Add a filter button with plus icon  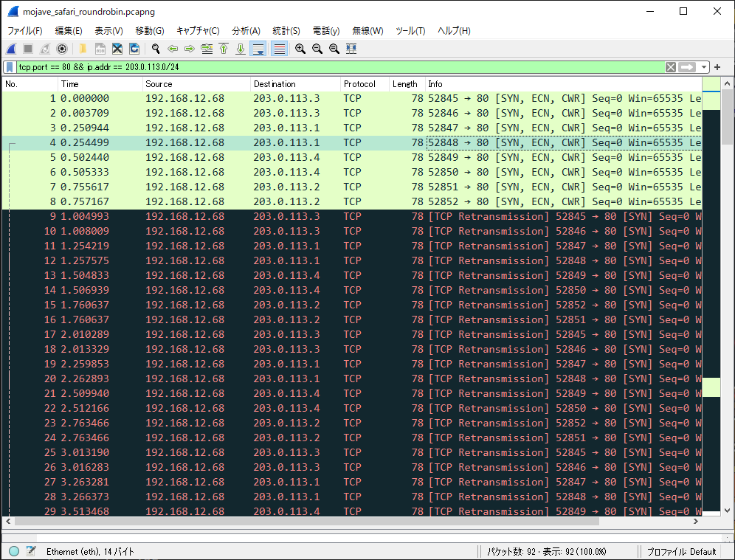(717, 67)
